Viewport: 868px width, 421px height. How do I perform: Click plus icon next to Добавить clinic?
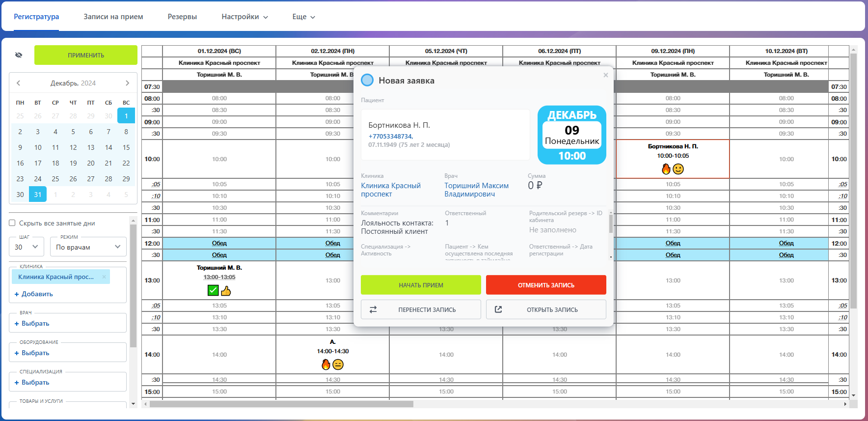click(x=17, y=294)
